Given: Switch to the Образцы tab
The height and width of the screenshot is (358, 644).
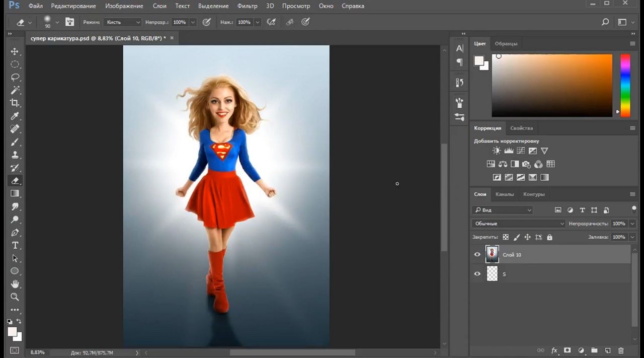Looking at the screenshot, I should click(506, 44).
